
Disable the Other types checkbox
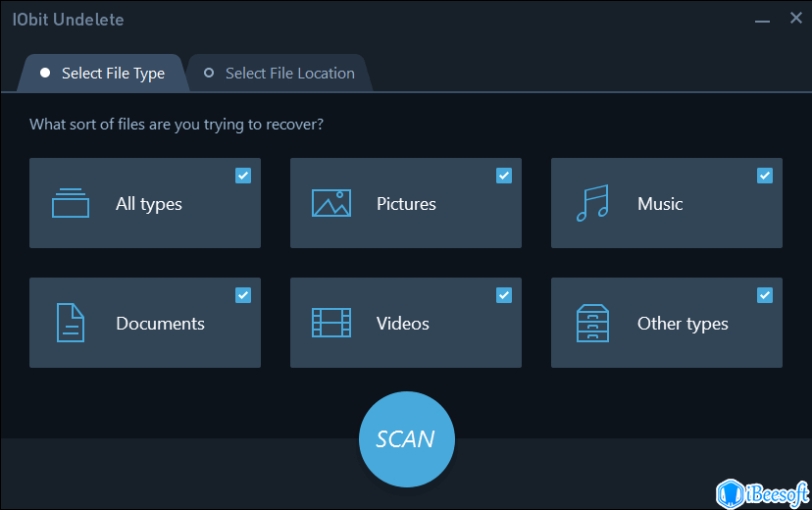[x=765, y=295]
